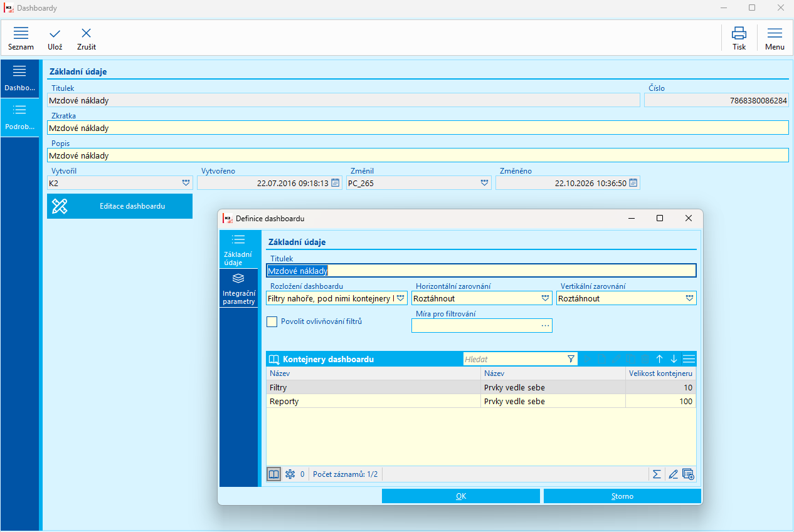Toggle the book view icon in grid status bar
The height and width of the screenshot is (532, 794).
[x=273, y=474]
